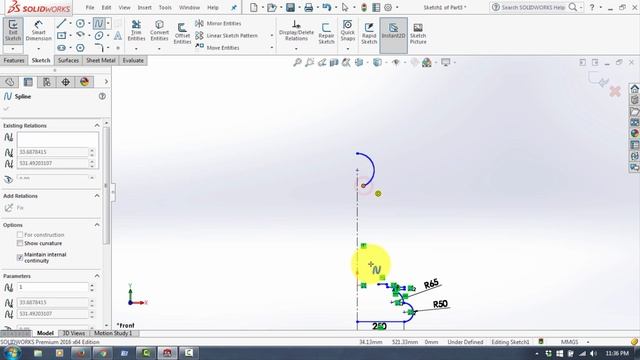
Task: Enable the Show curvature checkbox
Action: [20, 243]
